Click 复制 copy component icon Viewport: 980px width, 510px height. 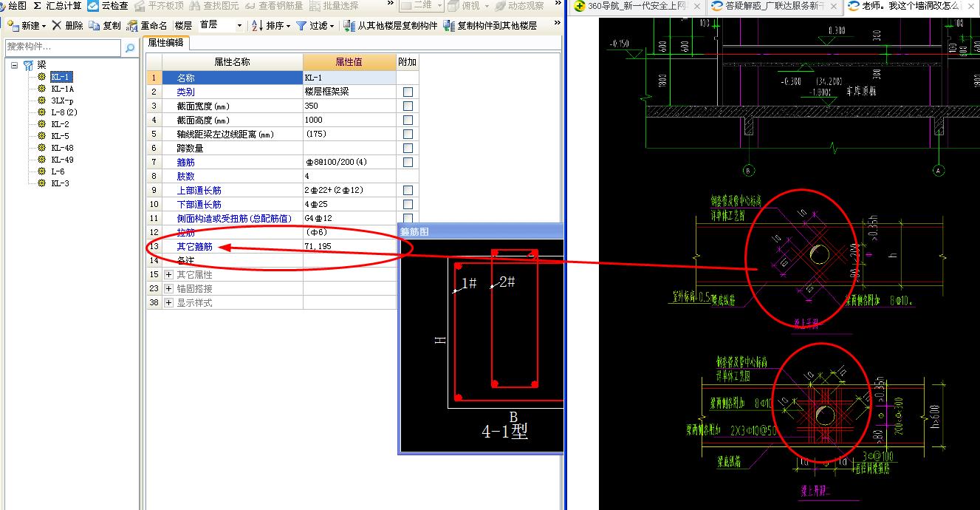[x=95, y=25]
